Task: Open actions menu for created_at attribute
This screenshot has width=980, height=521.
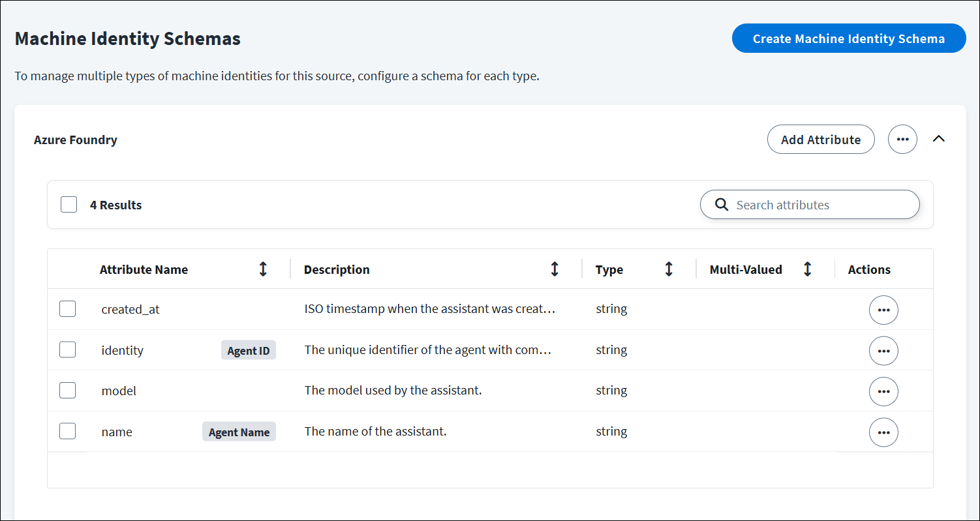Action: coord(883,310)
